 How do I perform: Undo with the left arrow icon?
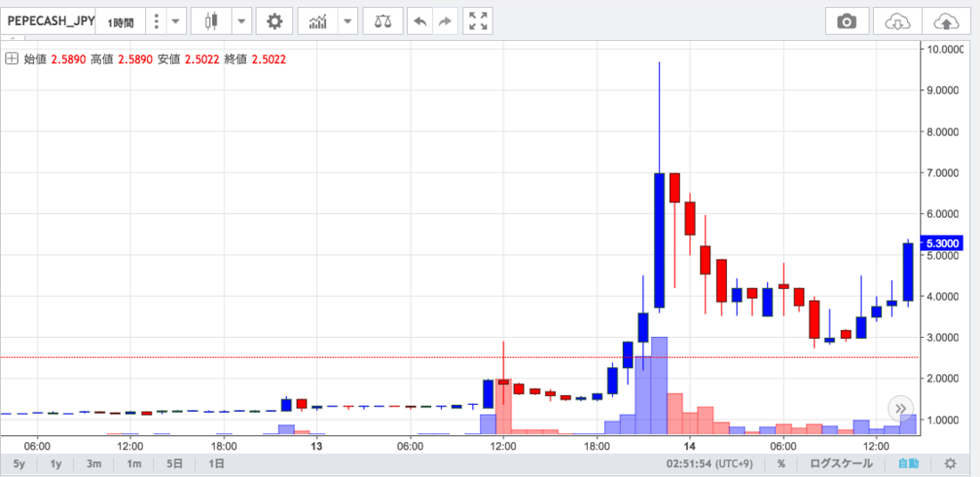(421, 21)
